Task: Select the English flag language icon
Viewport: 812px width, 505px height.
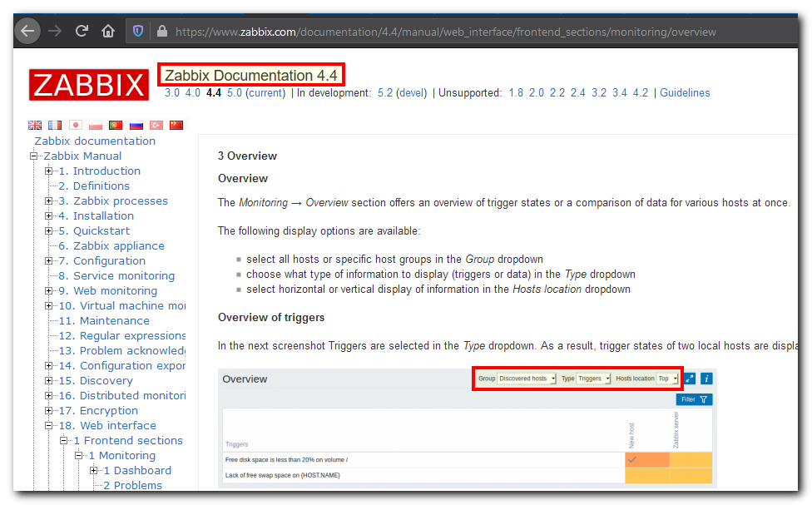Action: tap(34, 125)
